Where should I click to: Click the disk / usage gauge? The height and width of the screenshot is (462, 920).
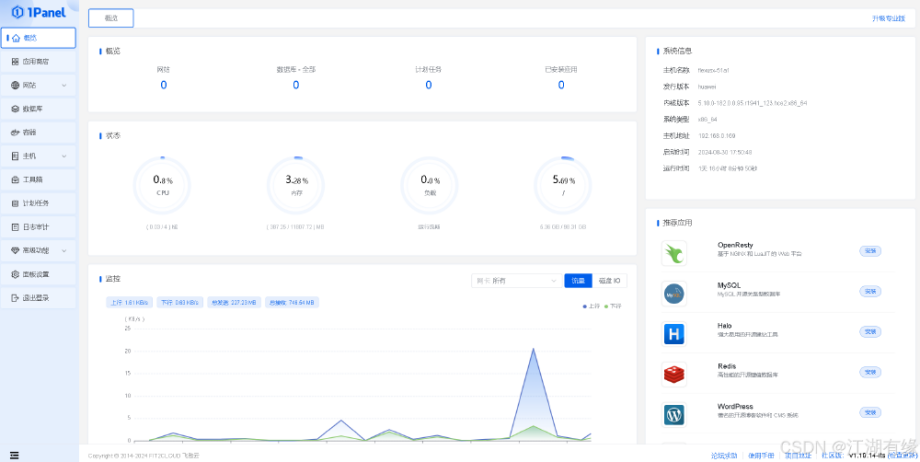coord(563,185)
